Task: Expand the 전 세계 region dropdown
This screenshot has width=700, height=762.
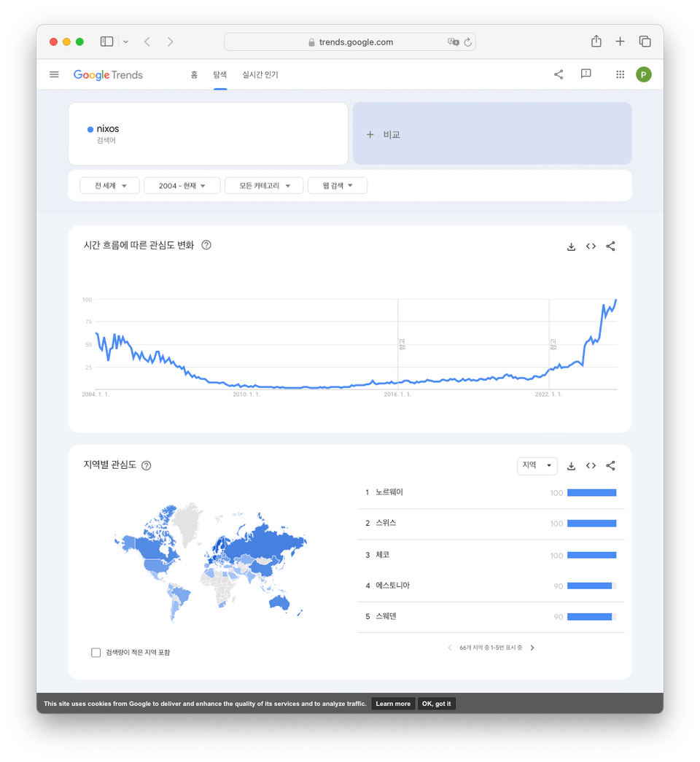Action: [110, 186]
